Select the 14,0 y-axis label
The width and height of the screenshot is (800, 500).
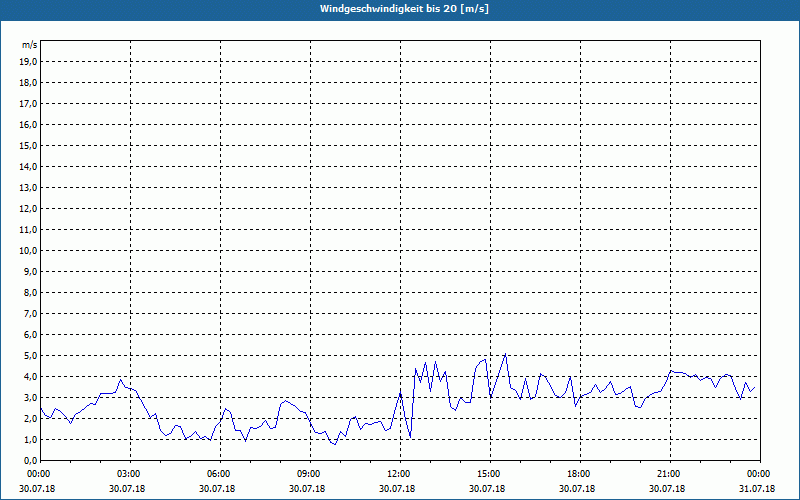(28, 166)
